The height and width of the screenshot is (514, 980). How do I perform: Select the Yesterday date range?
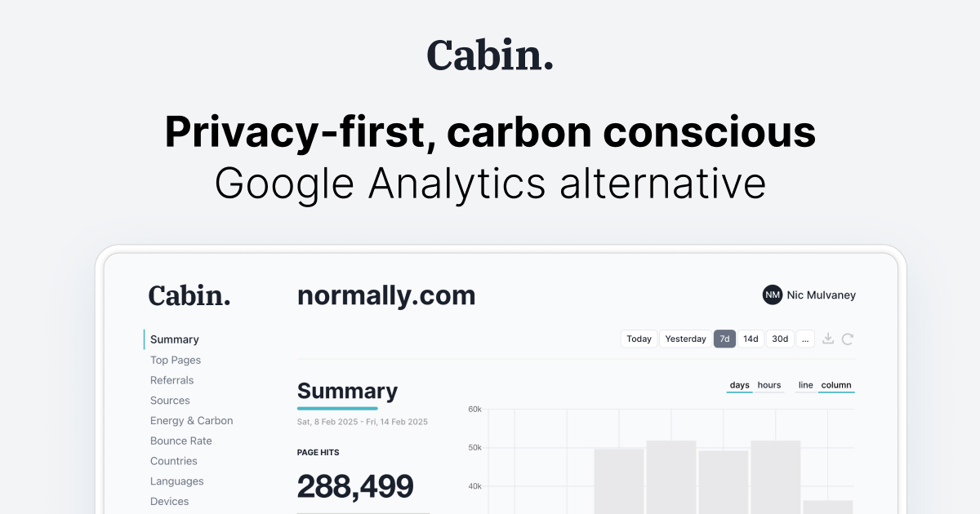coord(686,339)
